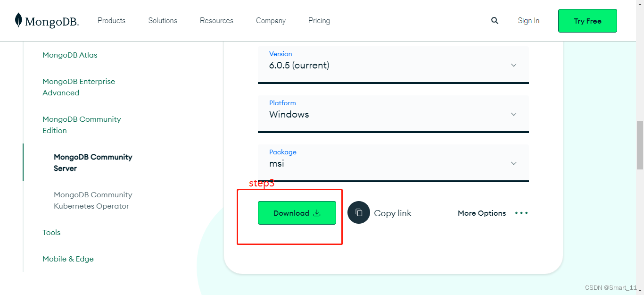Open the Resources menu
The image size is (644, 295).
[216, 21]
